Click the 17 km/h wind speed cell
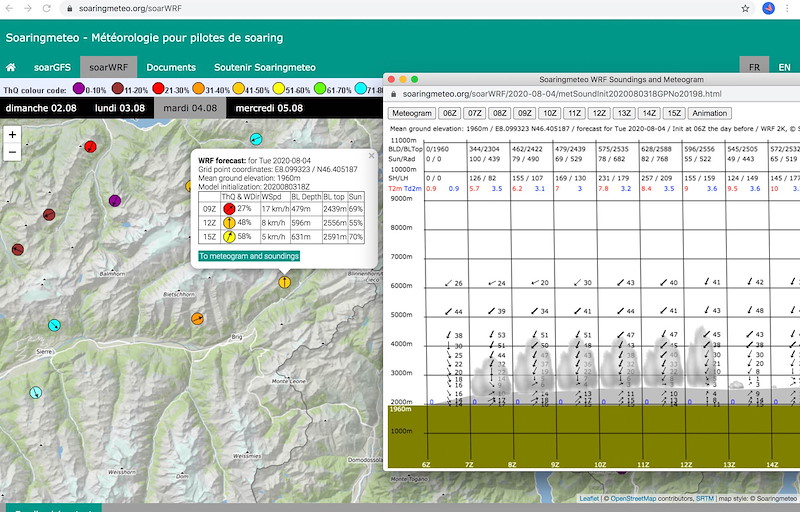 (x=275, y=209)
